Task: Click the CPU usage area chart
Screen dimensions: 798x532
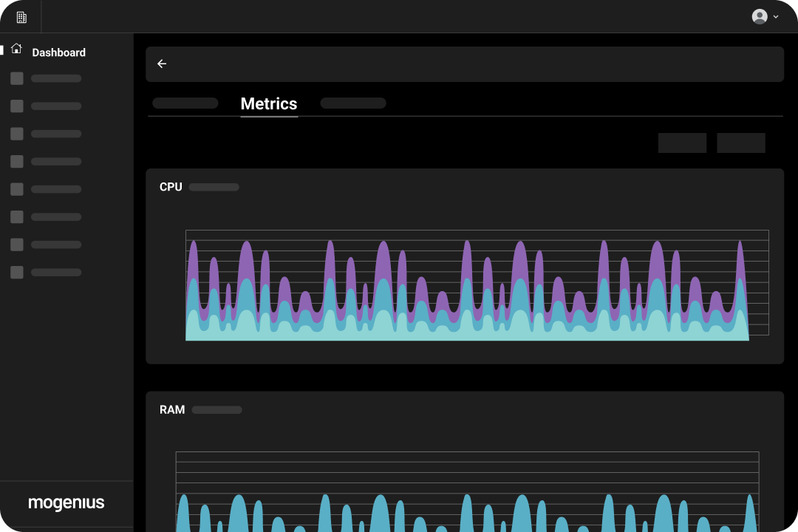Action: pos(477,285)
